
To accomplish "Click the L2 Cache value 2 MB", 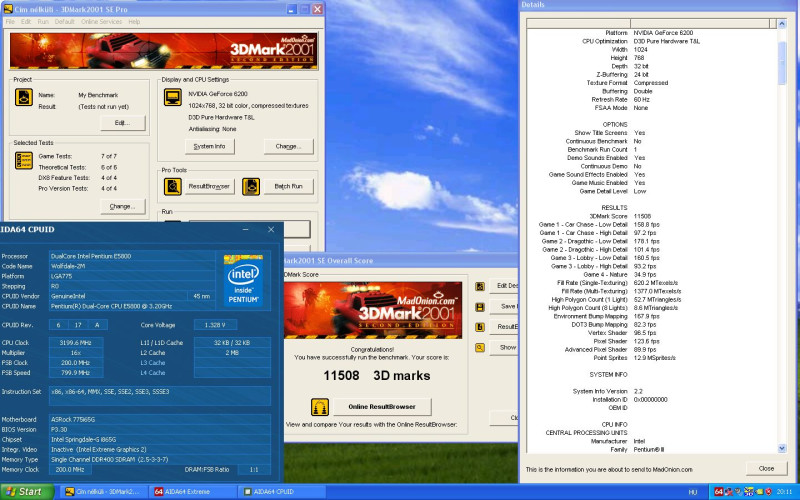I will click(232, 353).
